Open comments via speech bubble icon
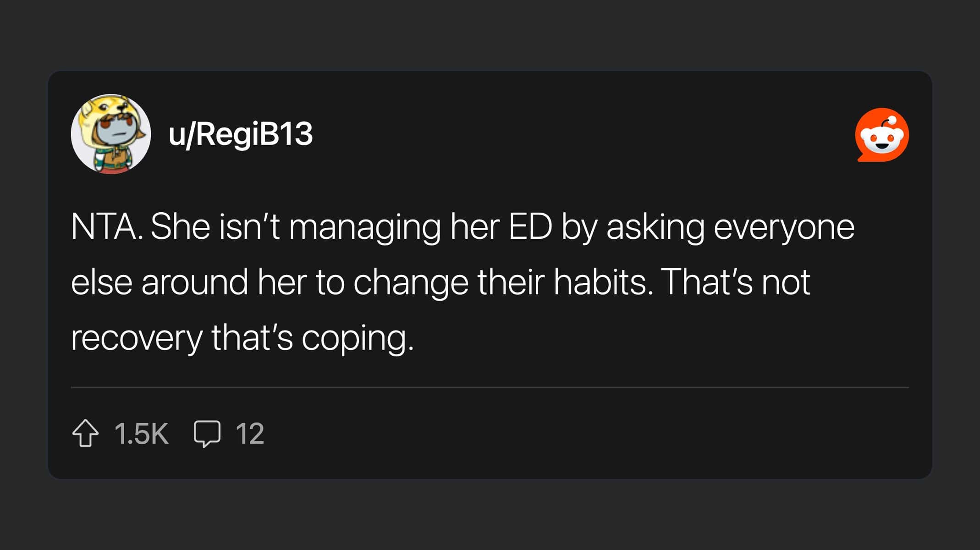The width and height of the screenshot is (980, 550). coord(207,433)
